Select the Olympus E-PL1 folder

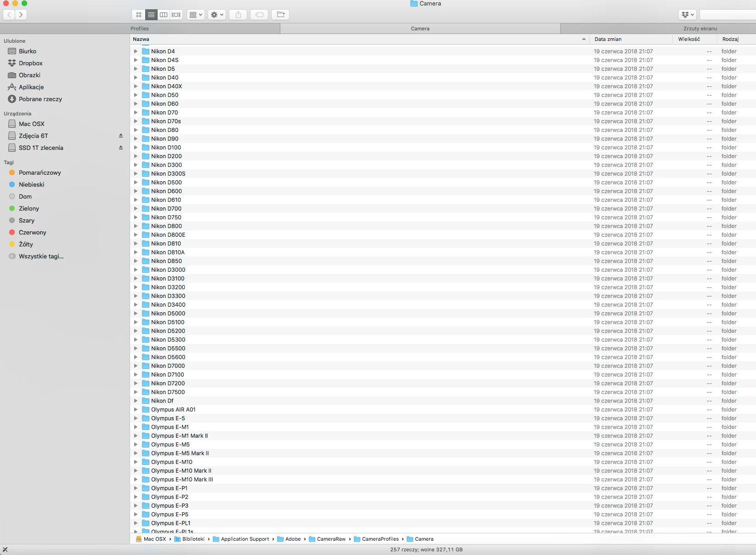tap(443, 523)
